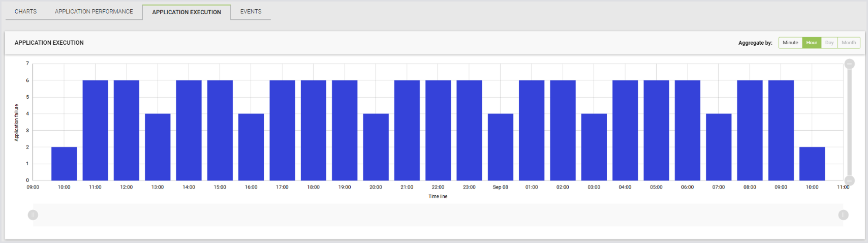
Task: Click the bar at 23:00
Action: click(469, 130)
